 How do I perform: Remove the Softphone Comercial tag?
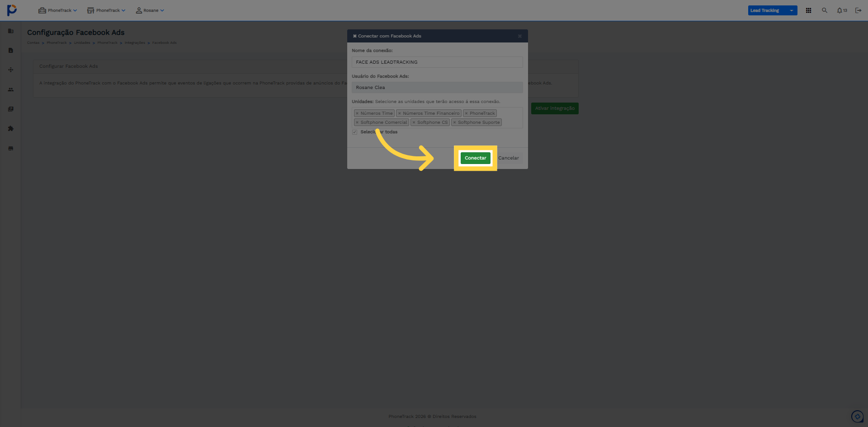point(357,122)
